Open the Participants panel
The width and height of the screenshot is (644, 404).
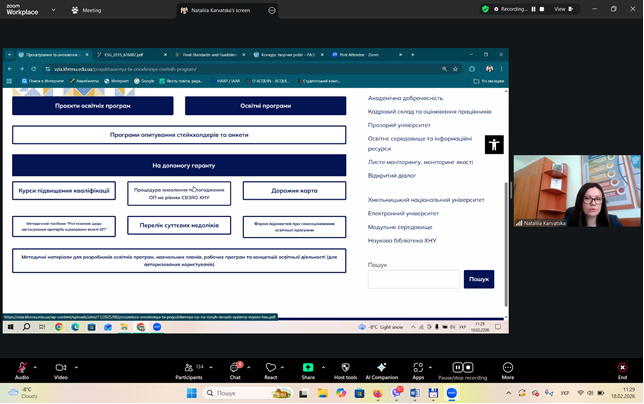tap(188, 368)
